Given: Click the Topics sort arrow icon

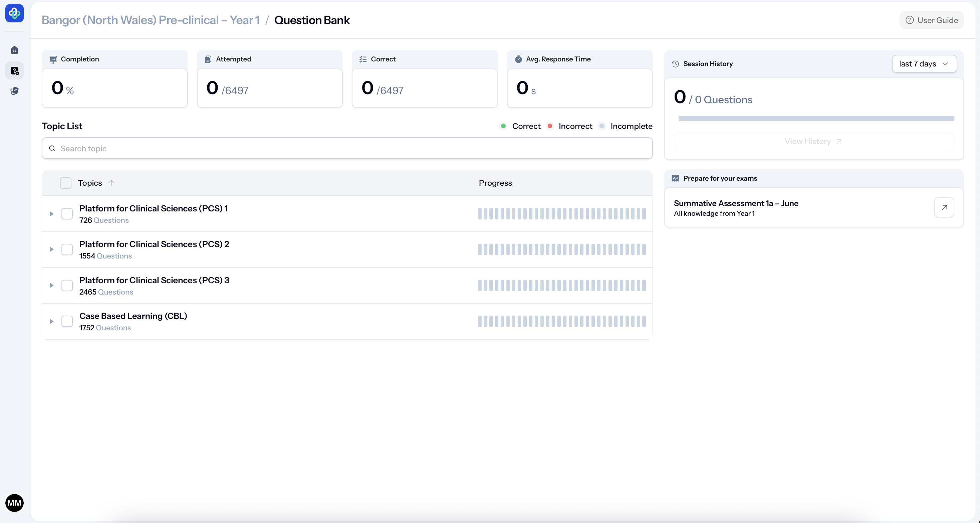Looking at the screenshot, I should tap(111, 183).
